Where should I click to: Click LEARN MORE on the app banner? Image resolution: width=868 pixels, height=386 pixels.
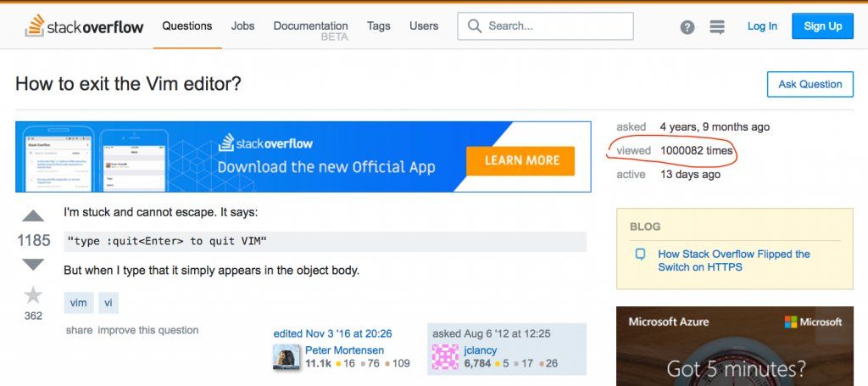tap(520, 160)
